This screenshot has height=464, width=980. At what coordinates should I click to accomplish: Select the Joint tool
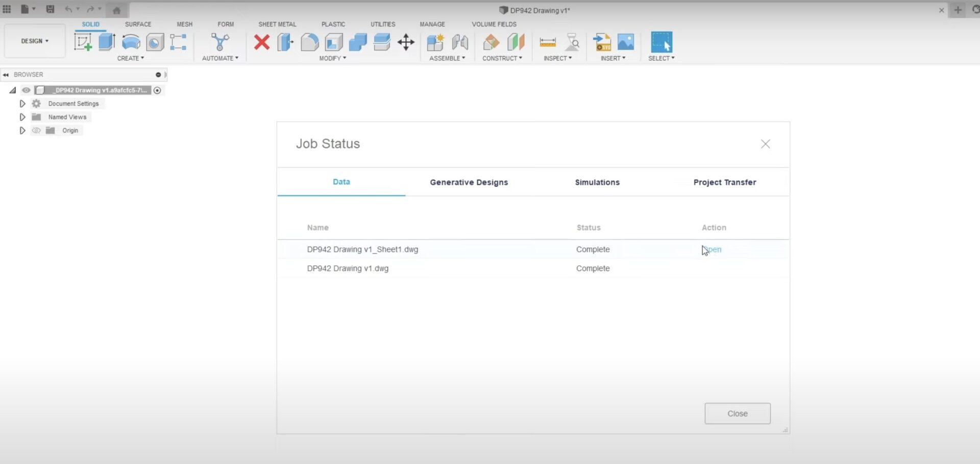click(460, 42)
